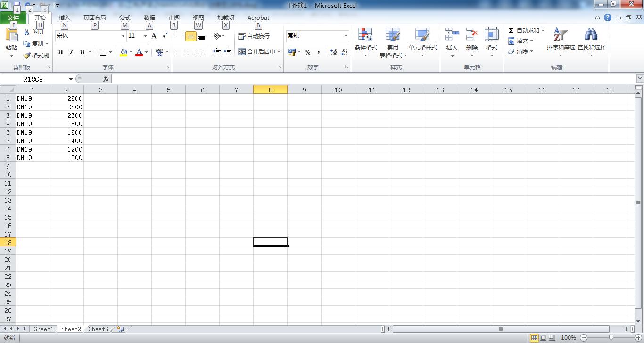Apply the red font color
Viewport: 644px width, 343px height.
(x=139, y=52)
